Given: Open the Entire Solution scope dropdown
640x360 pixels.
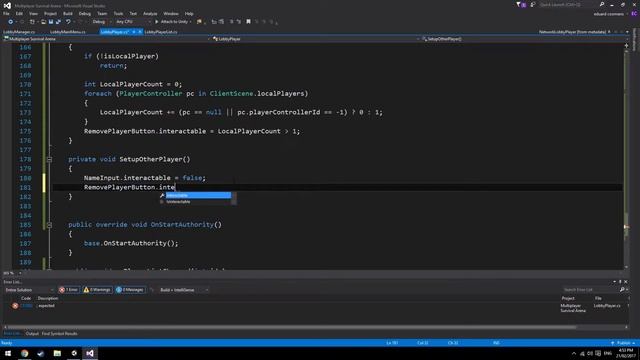Looking at the screenshot, I should [x=29, y=290].
